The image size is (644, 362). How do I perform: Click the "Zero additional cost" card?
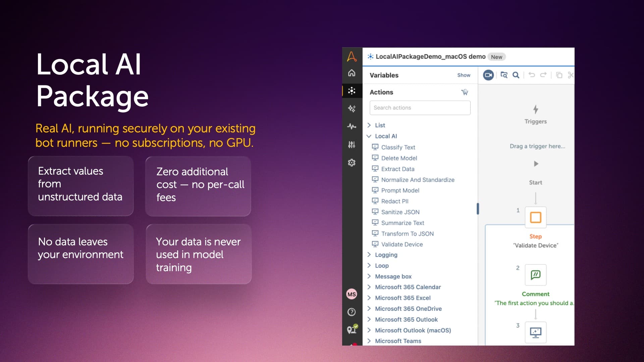(x=198, y=186)
